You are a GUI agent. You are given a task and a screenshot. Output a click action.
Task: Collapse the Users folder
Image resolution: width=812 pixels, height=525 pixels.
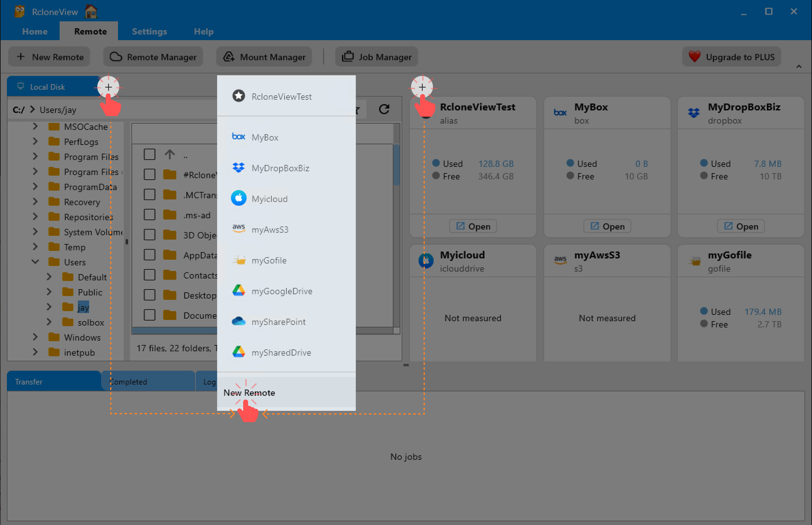[35, 262]
